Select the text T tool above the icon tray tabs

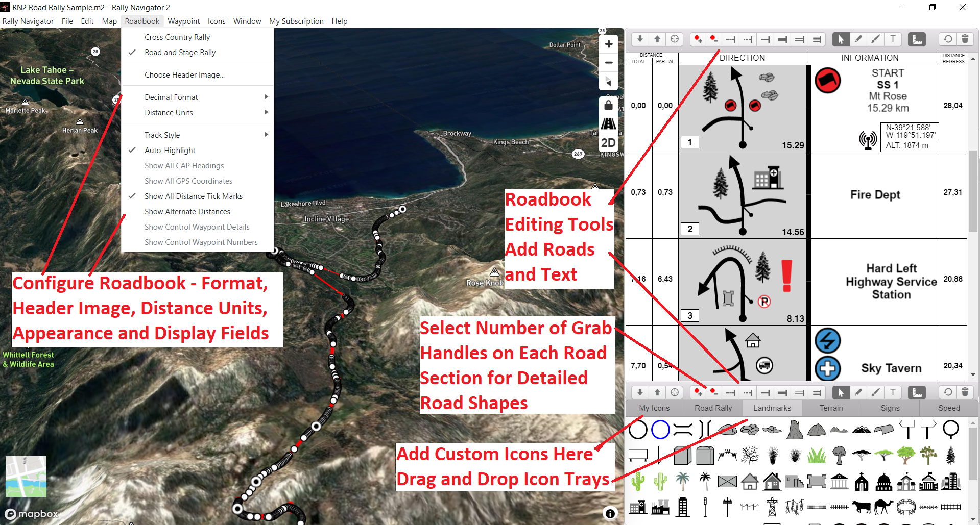[893, 392]
